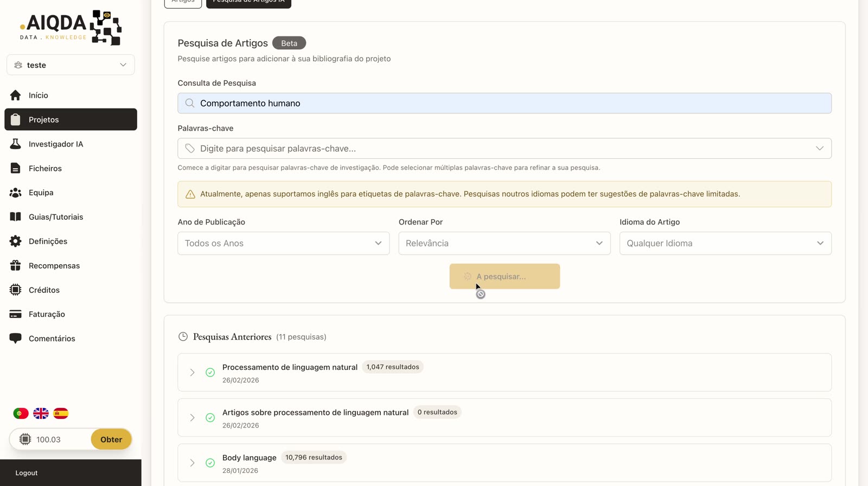Click the AIQDA logo
The width and height of the screenshot is (868, 486).
tap(71, 27)
